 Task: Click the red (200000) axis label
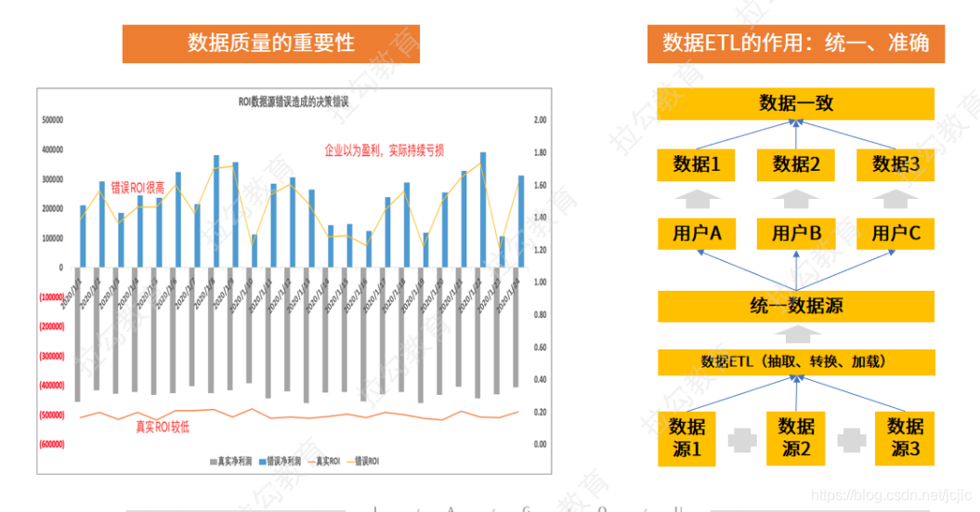click(52, 326)
